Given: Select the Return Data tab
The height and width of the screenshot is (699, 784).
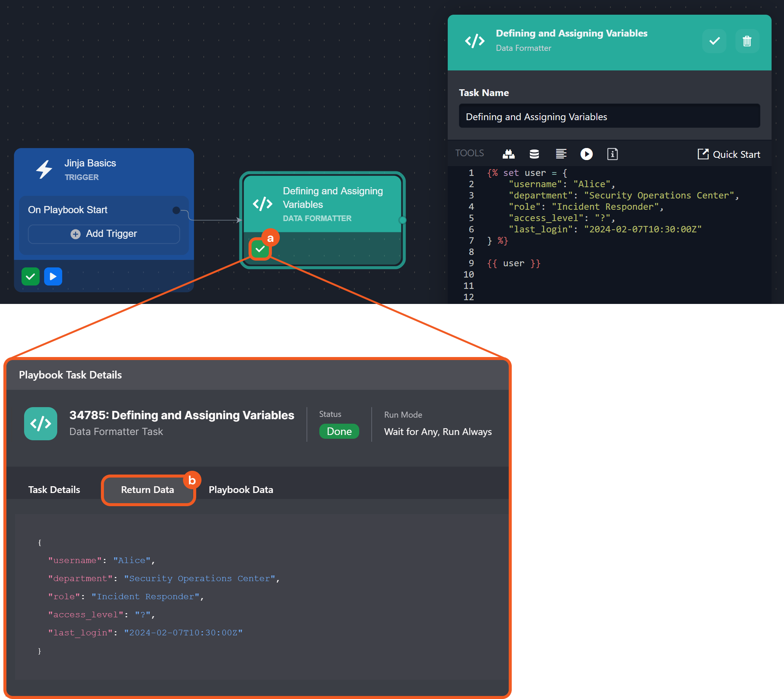Looking at the screenshot, I should point(148,489).
